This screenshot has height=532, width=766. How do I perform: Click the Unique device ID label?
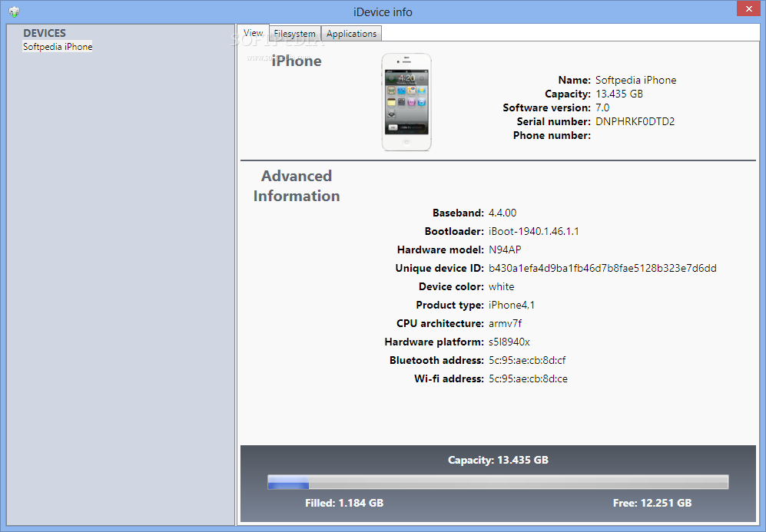pyautogui.click(x=439, y=269)
